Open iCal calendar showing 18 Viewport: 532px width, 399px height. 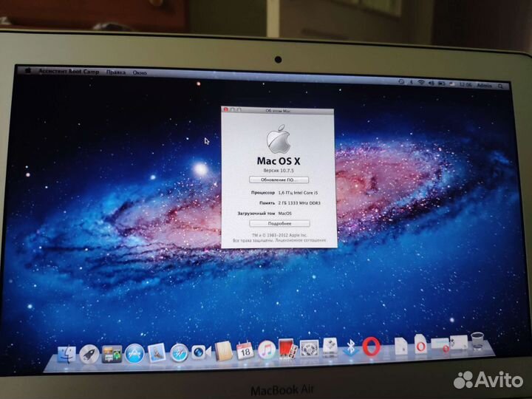click(245, 351)
